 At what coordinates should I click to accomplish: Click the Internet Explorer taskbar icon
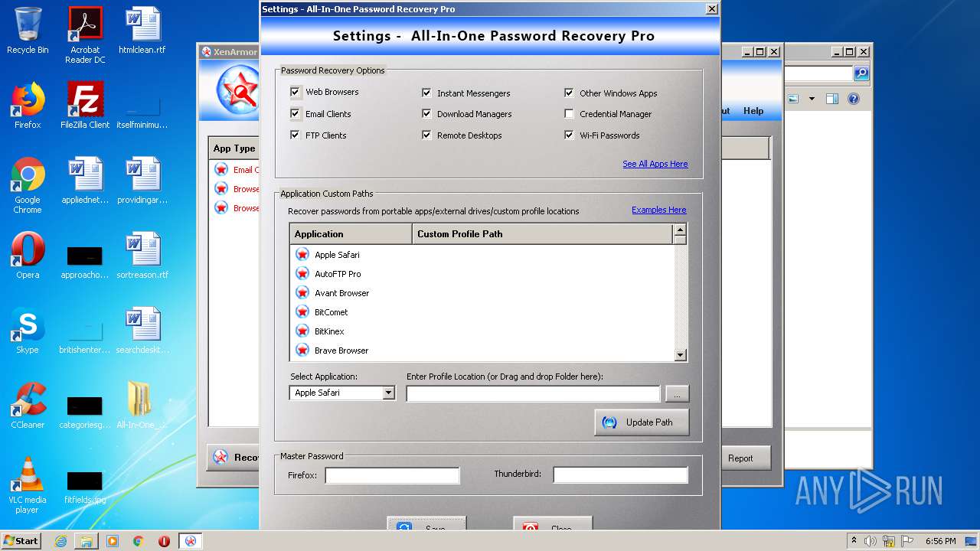tap(60, 541)
